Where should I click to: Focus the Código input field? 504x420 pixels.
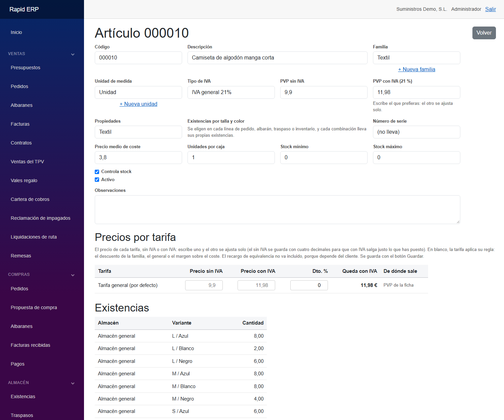pos(138,58)
